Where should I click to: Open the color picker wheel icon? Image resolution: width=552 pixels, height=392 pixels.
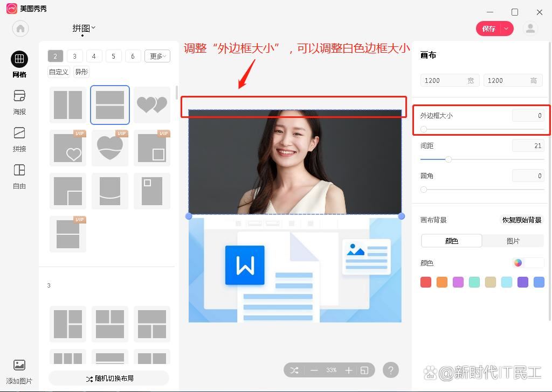517,263
